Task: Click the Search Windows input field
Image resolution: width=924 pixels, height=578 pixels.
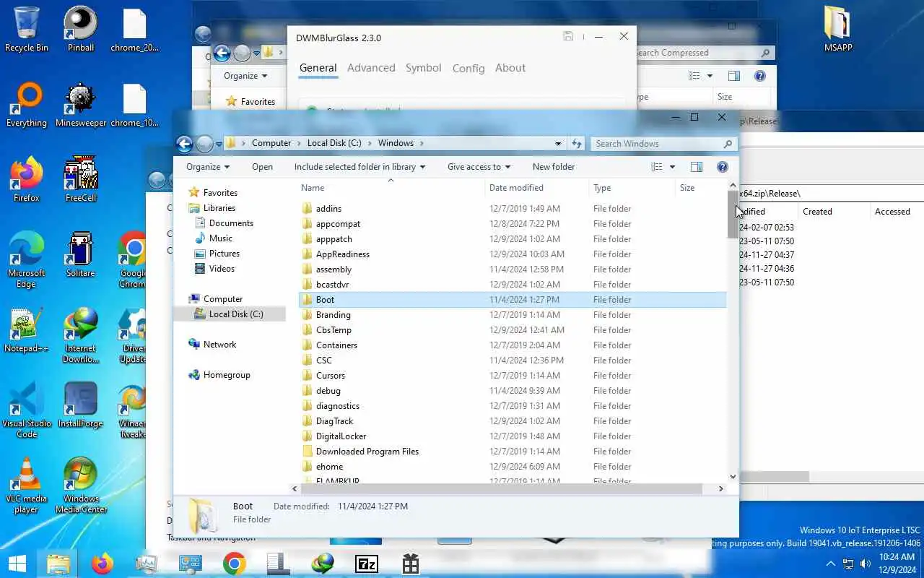Action: 664,144
